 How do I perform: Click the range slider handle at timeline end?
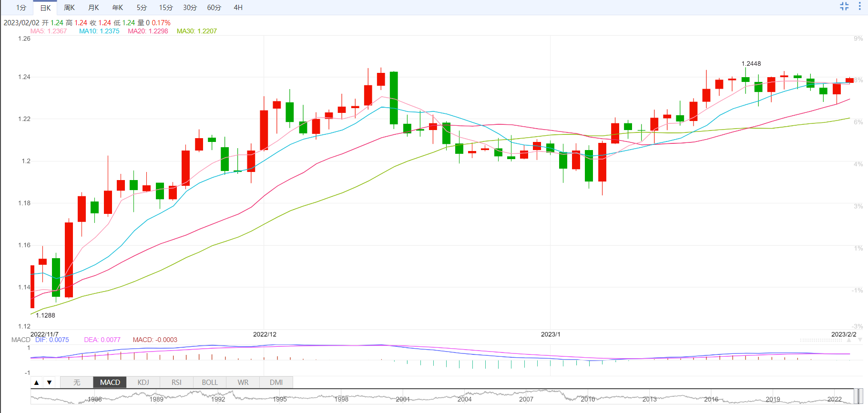pyautogui.click(x=861, y=396)
